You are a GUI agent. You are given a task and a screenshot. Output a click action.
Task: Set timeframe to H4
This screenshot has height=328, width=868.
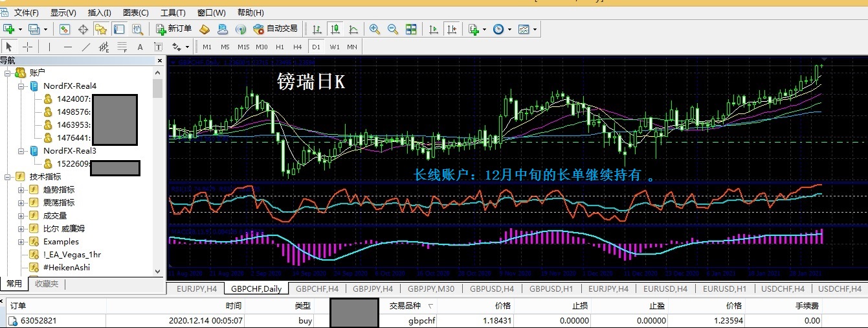298,47
